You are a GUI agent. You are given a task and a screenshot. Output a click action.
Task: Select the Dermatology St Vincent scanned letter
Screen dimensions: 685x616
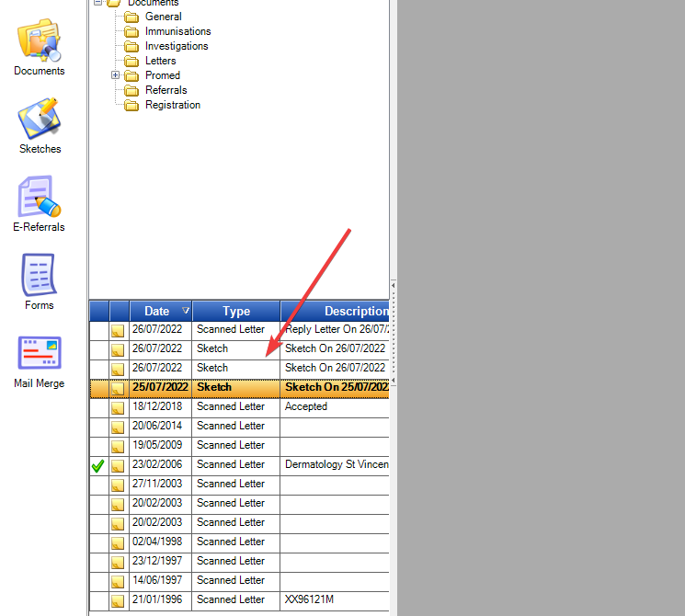[336, 464]
